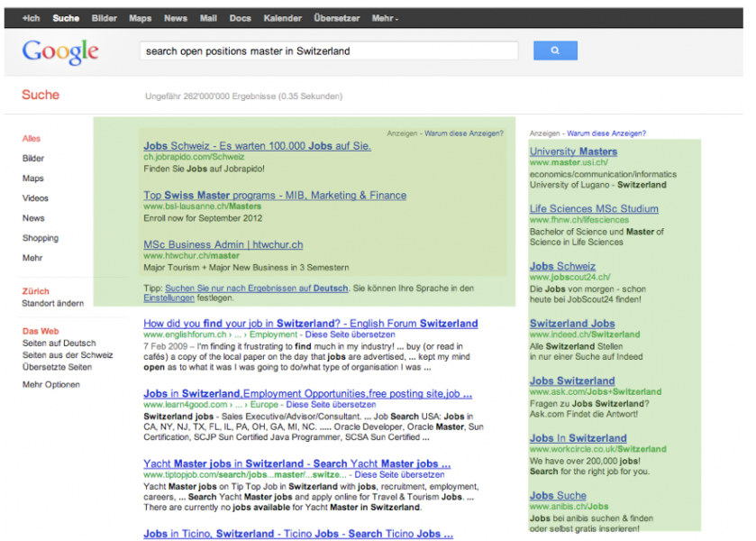Click Warum diese Anzeigen in right column
Viewport: 756px width, 541px height.
(606, 133)
